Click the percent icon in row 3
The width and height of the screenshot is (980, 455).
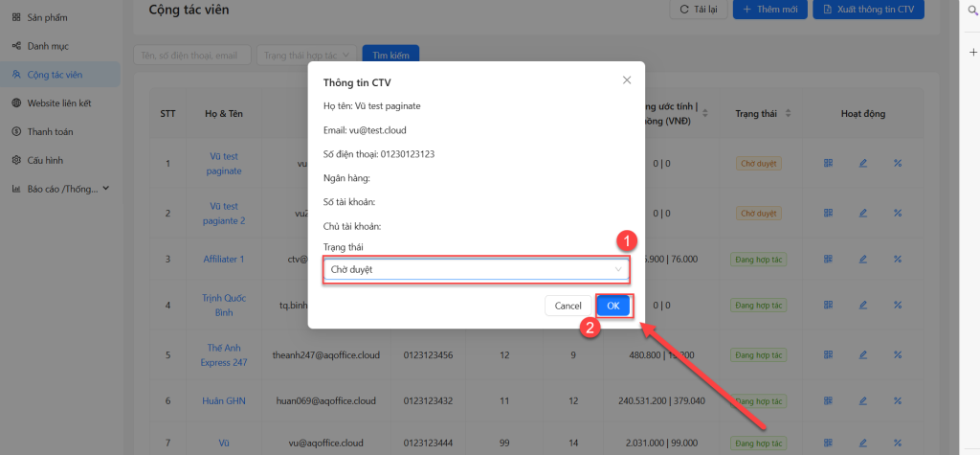(x=898, y=259)
